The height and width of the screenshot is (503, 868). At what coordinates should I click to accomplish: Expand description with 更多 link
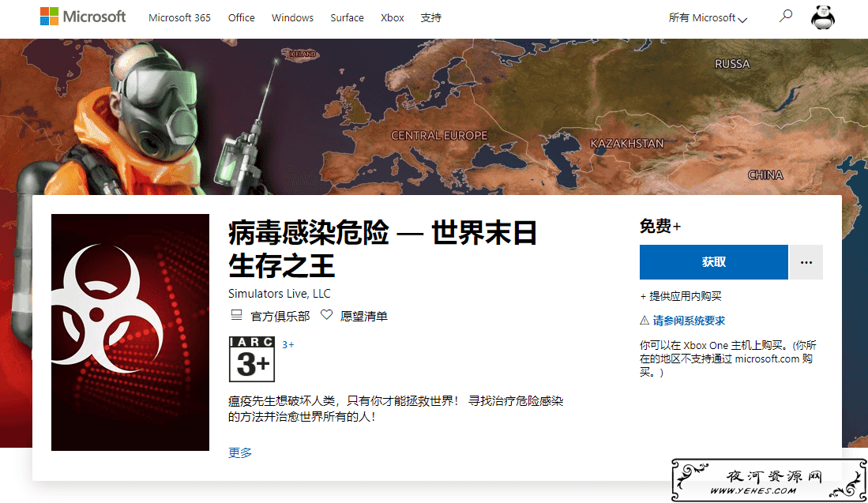(239, 452)
